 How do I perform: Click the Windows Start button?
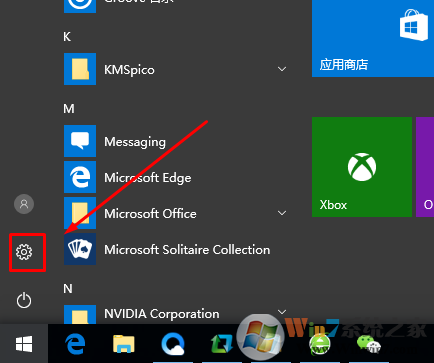point(24,344)
